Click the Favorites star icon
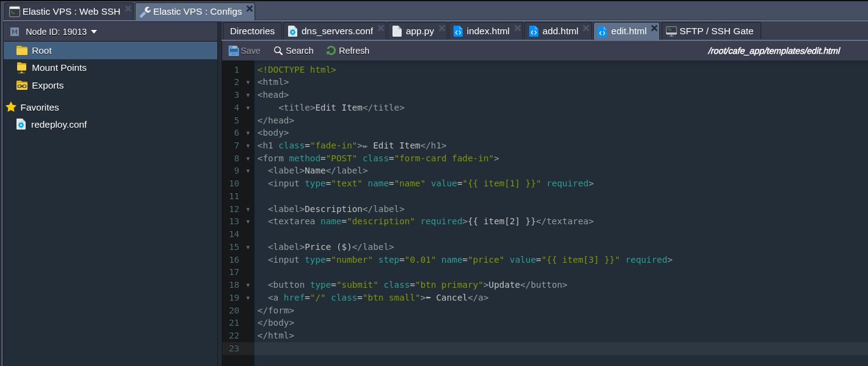Screen dimensions: 868x366 pos(11,107)
